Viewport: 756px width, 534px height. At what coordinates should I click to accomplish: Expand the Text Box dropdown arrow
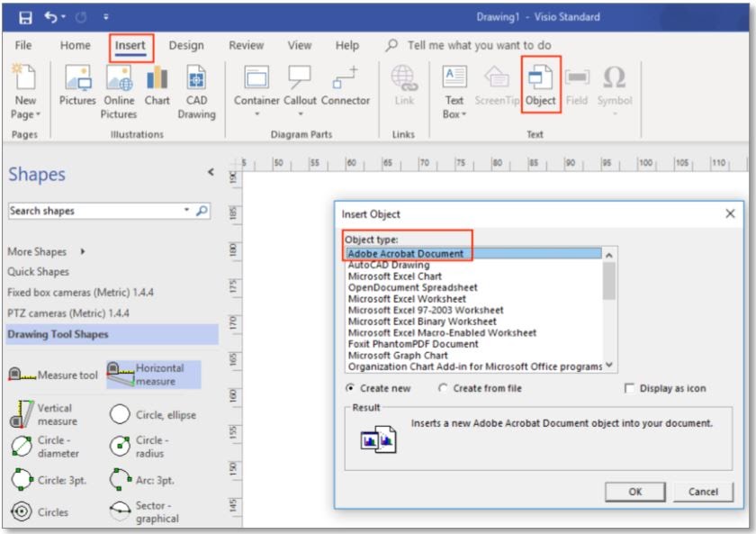click(x=463, y=114)
